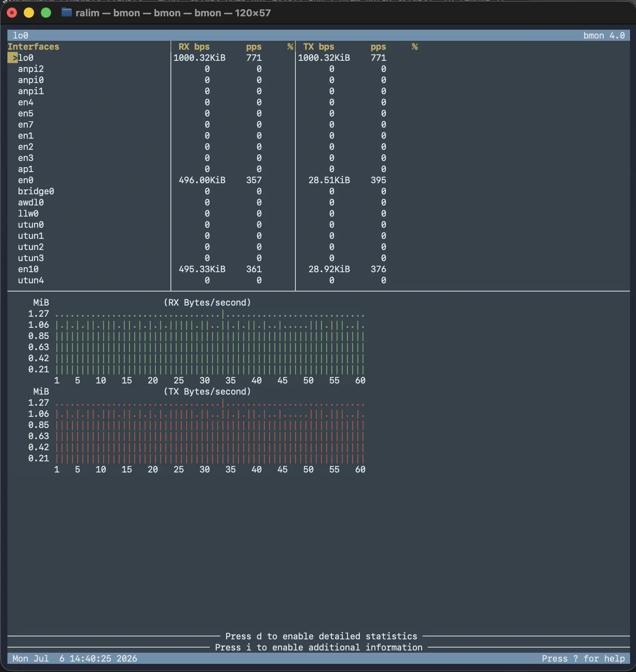The image size is (636, 672).
Task: Click the bmon 4.0 version label
Action: (x=604, y=36)
